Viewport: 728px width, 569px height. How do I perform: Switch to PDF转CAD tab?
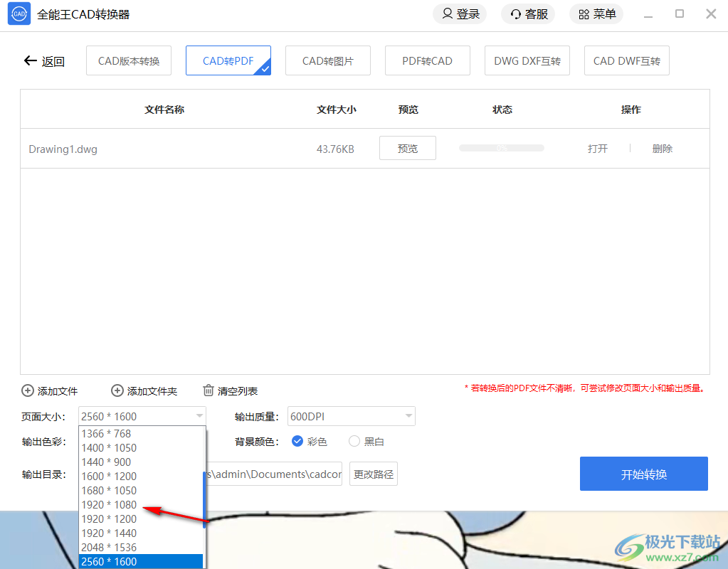pyautogui.click(x=427, y=60)
